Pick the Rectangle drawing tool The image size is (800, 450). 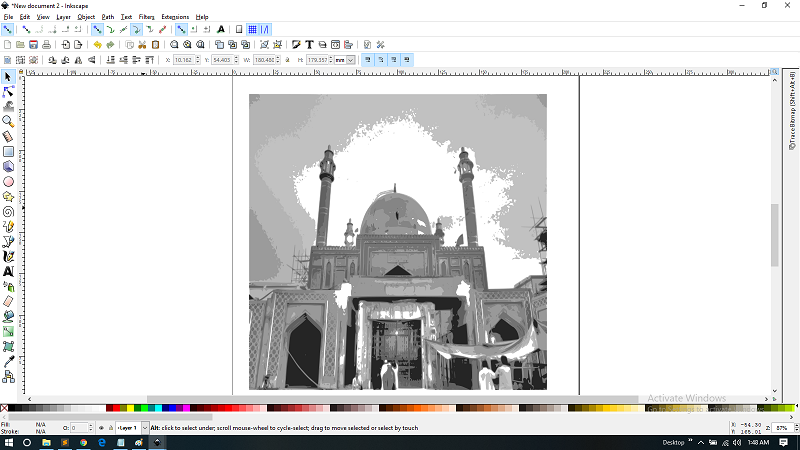pyautogui.click(x=8, y=152)
